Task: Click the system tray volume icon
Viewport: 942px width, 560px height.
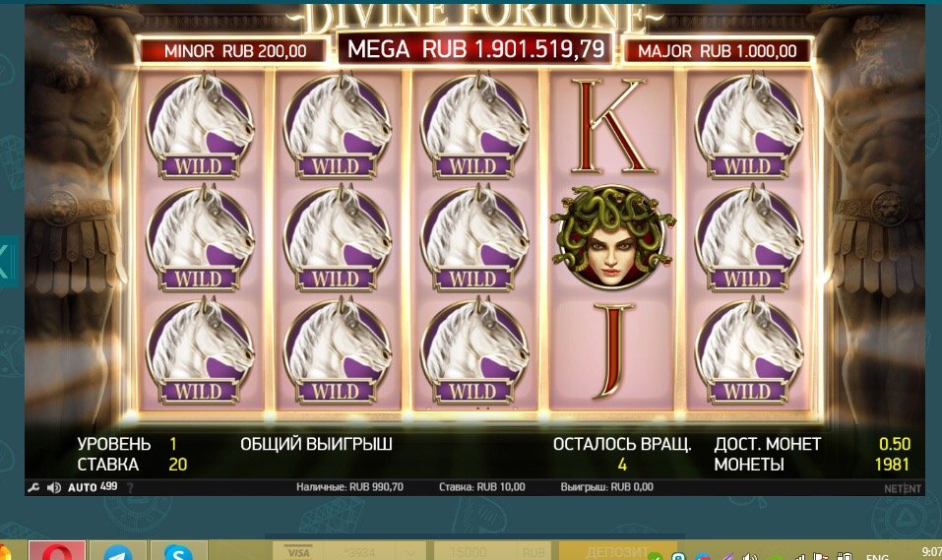Action: point(749,556)
